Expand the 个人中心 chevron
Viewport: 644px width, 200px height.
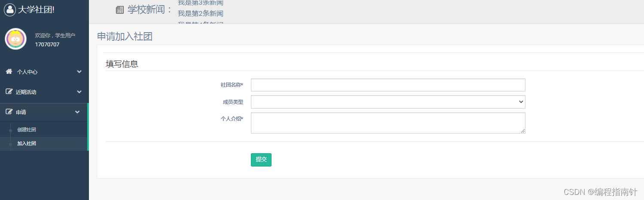tap(79, 72)
